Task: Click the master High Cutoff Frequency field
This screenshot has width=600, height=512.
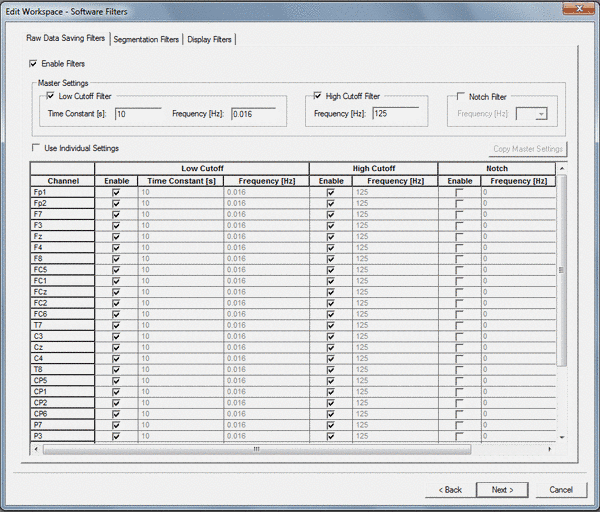Action: tap(395, 114)
